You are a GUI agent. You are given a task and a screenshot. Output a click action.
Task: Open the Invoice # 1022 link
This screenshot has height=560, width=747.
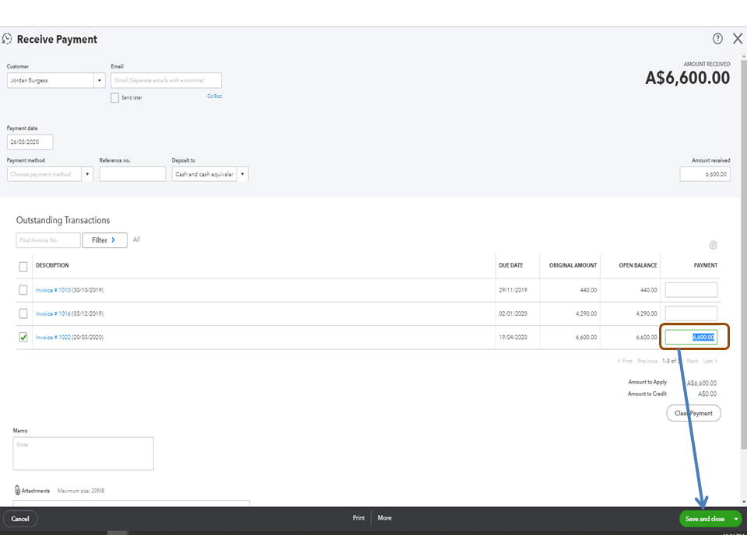(x=53, y=338)
